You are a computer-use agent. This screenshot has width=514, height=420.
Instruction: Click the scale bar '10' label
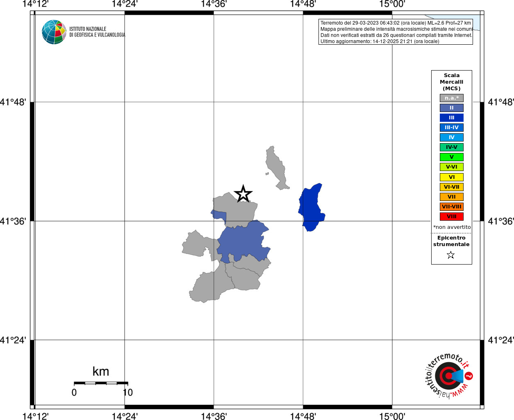pyautogui.click(x=128, y=393)
